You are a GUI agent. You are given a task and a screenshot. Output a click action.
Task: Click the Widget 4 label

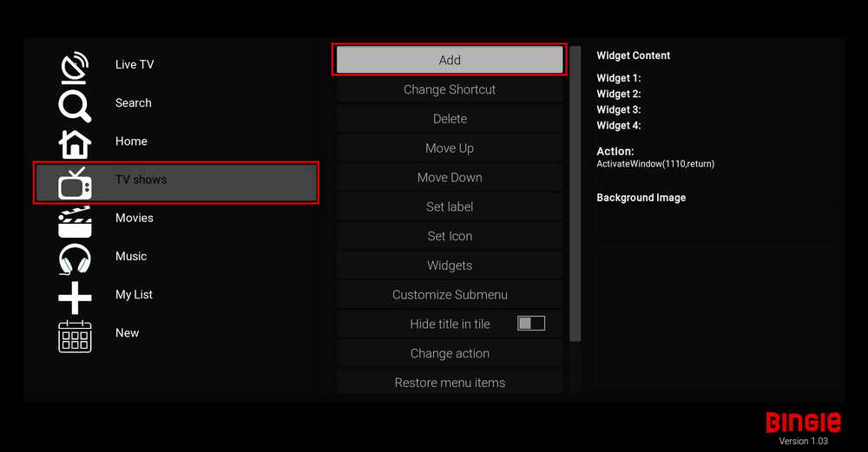618,125
